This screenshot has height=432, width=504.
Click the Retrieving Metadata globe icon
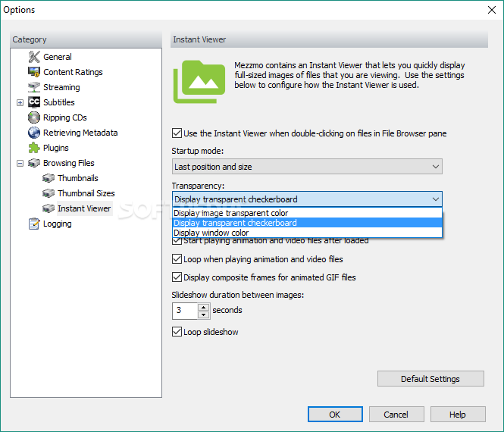pos(34,133)
